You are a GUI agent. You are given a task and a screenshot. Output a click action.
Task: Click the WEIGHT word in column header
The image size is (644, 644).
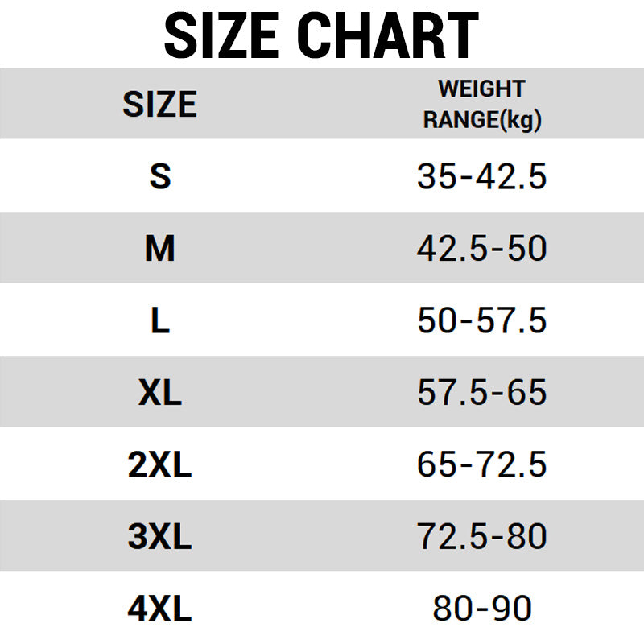[481, 89]
